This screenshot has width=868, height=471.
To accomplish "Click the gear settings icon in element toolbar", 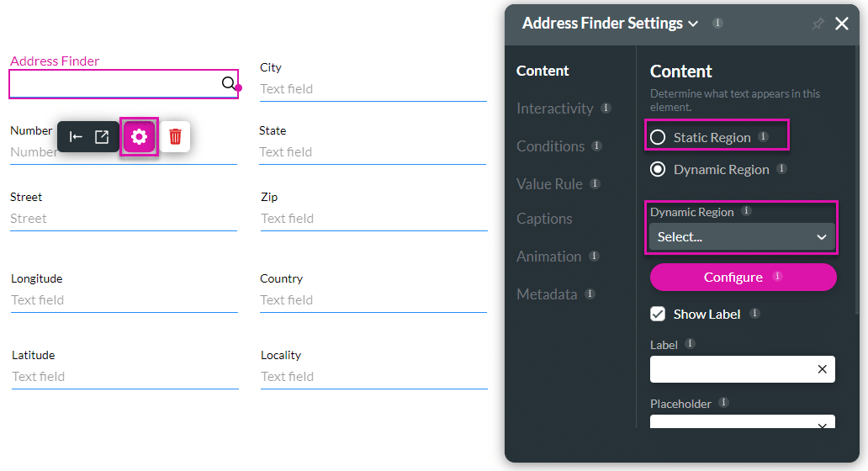I will 140,136.
